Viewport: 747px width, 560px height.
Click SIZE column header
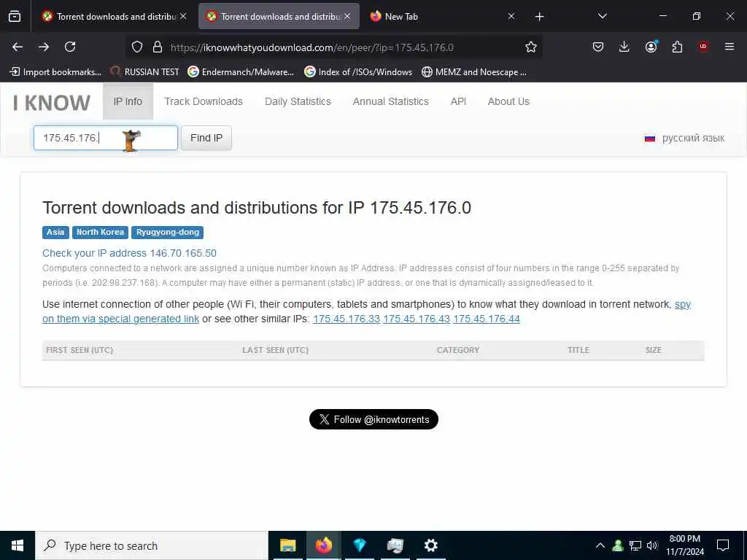pos(653,350)
